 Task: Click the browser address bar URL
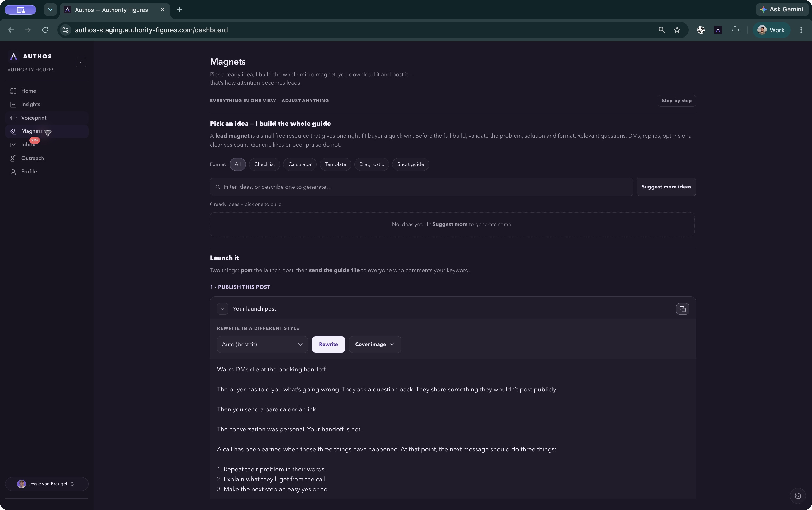coord(151,30)
